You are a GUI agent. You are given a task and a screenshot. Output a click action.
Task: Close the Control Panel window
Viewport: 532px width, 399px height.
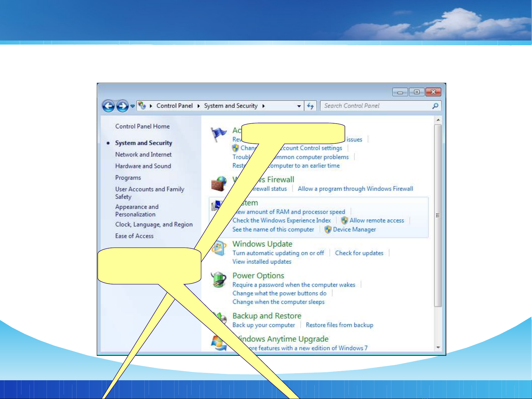point(433,92)
